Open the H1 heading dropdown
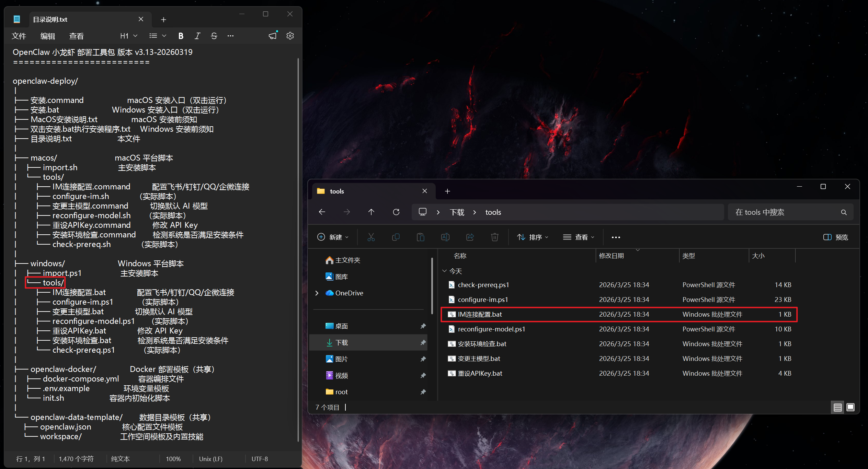 (x=129, y=36)
